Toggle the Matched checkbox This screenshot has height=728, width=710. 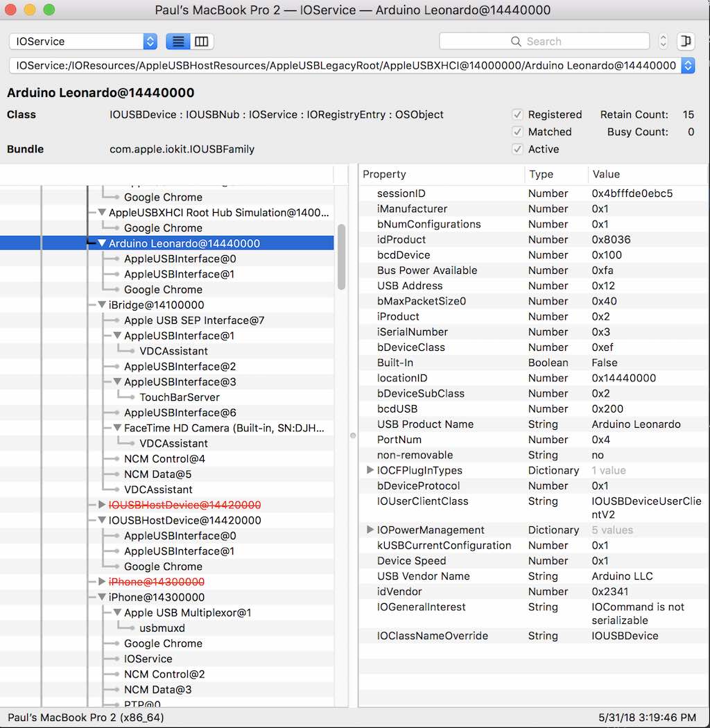[x=517, y=132]
